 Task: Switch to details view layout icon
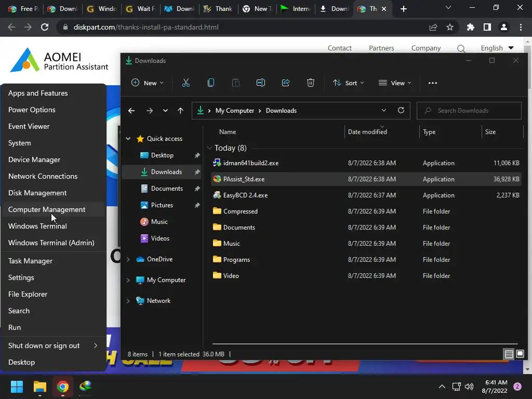[x=509, y=354]
